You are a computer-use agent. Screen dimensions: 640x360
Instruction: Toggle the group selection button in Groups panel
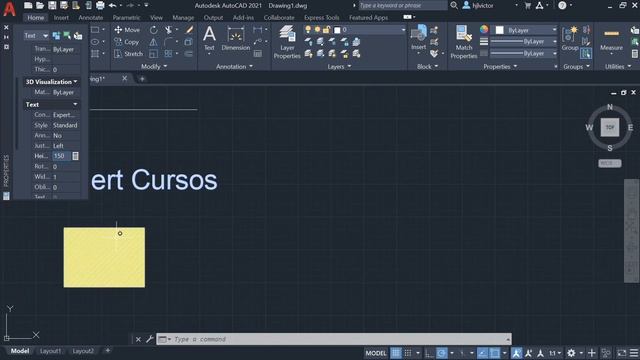coord(586,53)
